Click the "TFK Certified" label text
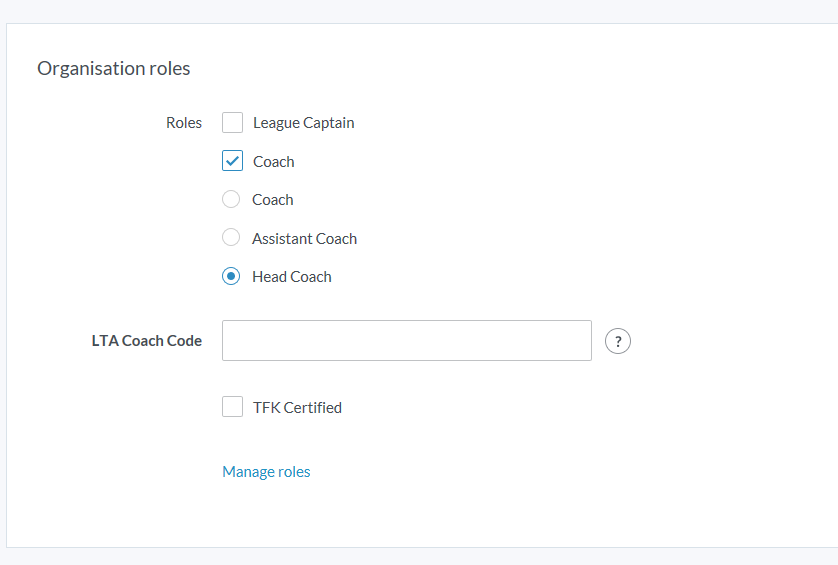Viewport: 838px width, 565px height. click(x=297, y=407)
